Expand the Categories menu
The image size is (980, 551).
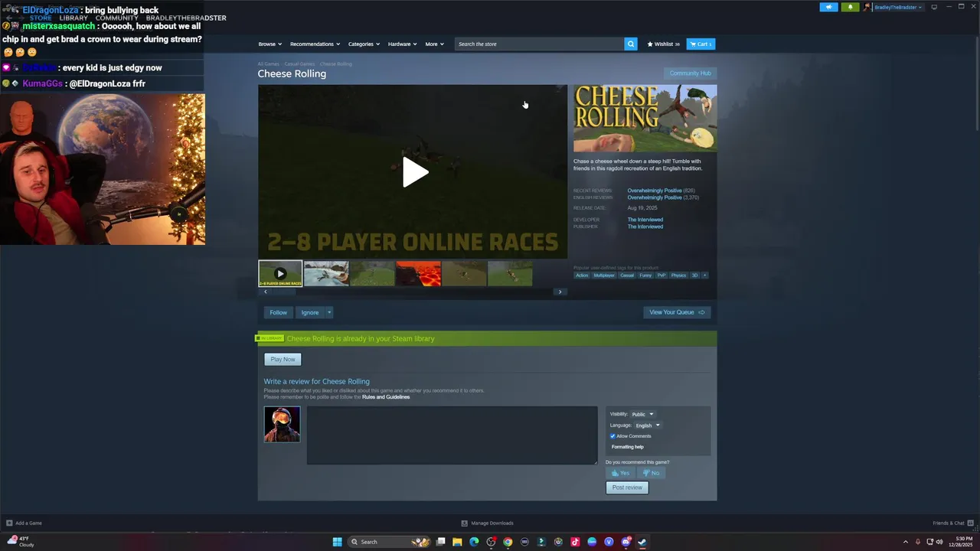[364, 44]
